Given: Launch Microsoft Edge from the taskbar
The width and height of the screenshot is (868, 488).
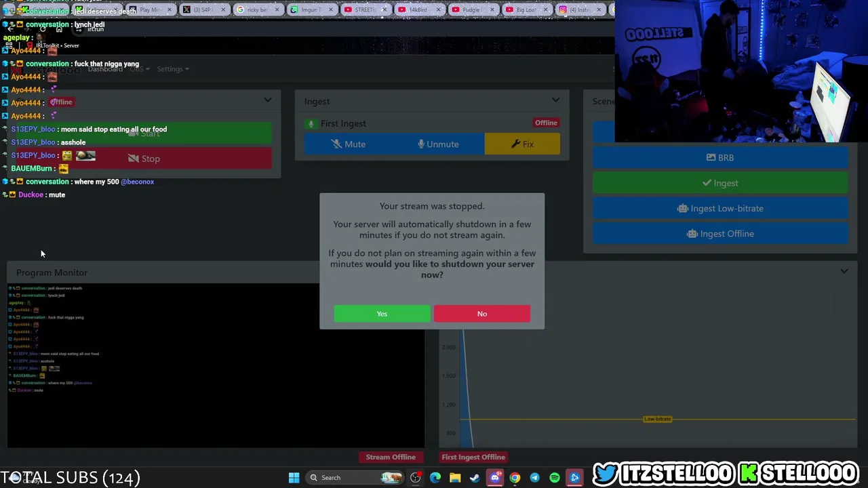Looking at the screenshot, I should [435, 478].
